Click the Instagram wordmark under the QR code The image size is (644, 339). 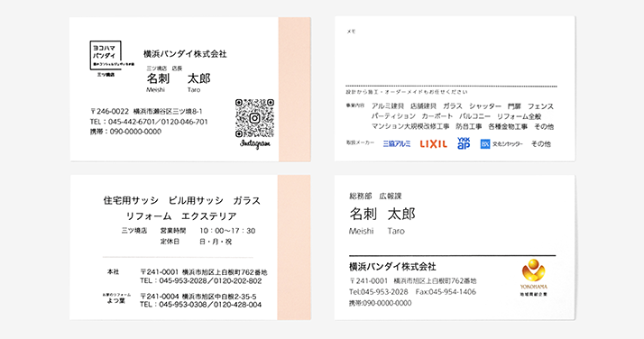[255, 143]
